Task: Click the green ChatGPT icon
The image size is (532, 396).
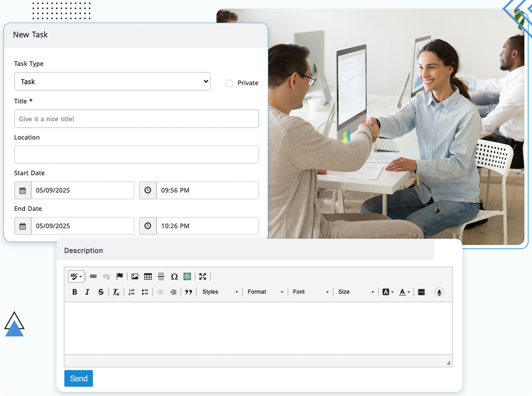Action: tap(187, 276)
